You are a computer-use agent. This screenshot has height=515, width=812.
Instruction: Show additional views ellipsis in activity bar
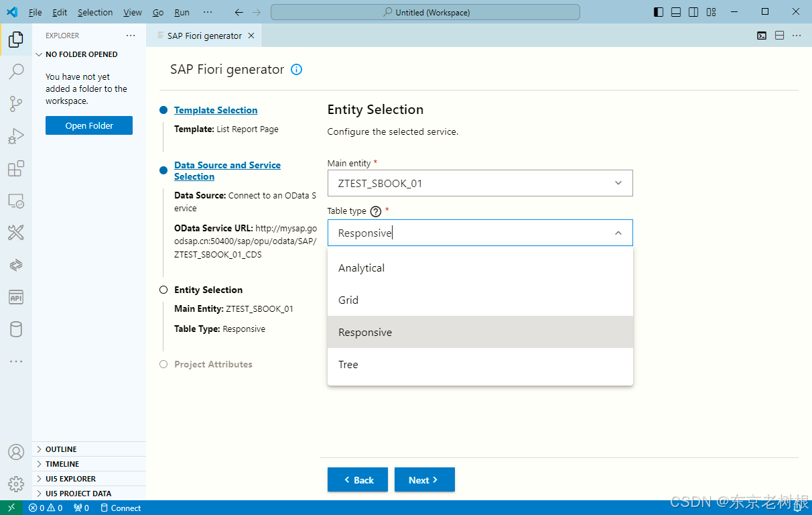(x=16, y=361)
